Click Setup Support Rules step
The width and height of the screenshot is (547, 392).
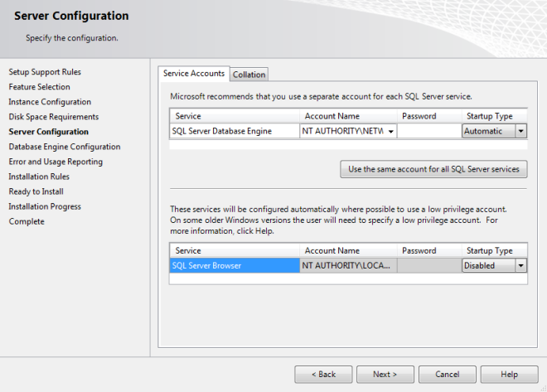click(45, 72)
